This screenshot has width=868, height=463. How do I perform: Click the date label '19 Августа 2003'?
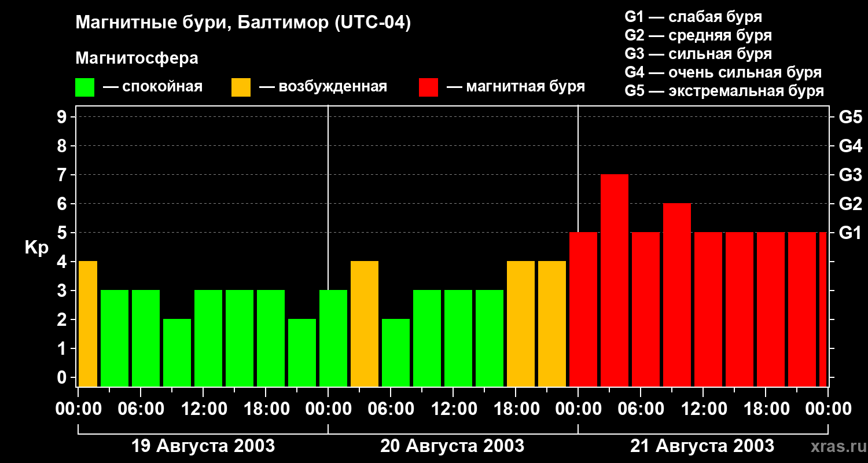[x=203, y=446]
